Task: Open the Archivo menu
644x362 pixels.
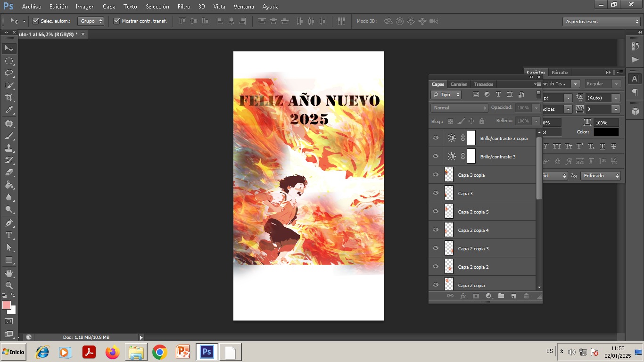Action: [32, 7]
